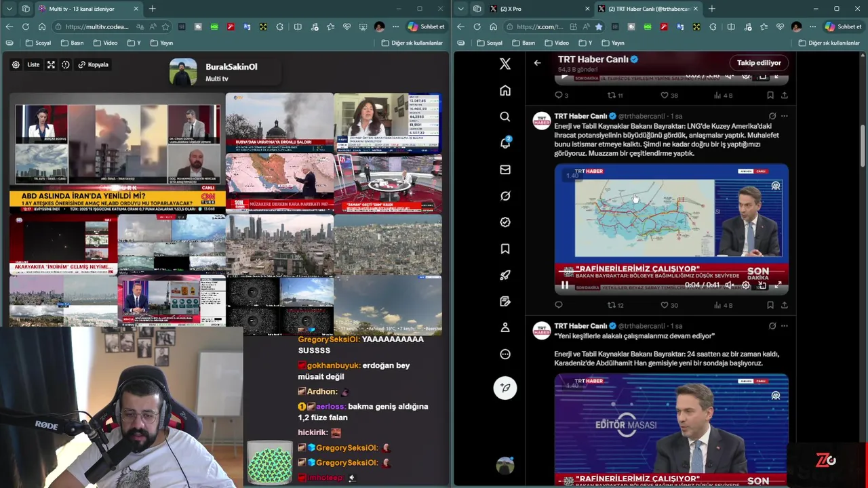868x488 pixels.
Task: Unmute the playing TRT Haber video
Action: (730, 285)
